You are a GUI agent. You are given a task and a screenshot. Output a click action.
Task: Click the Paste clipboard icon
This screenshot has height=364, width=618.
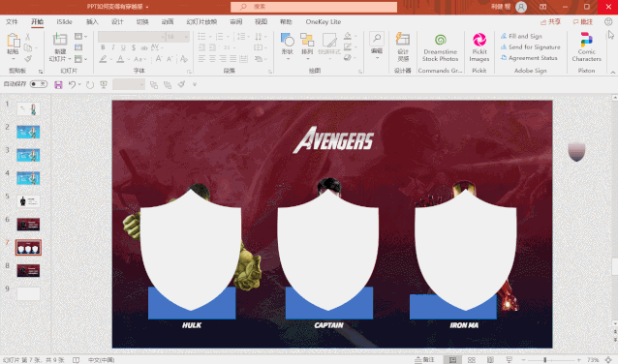coord(13,41)
